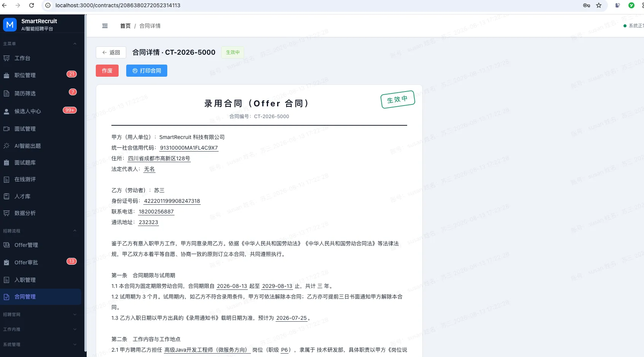Click ID number 422201199908247318
The height and width of the screenshot is (357, 644).
[x=172, y=201]
